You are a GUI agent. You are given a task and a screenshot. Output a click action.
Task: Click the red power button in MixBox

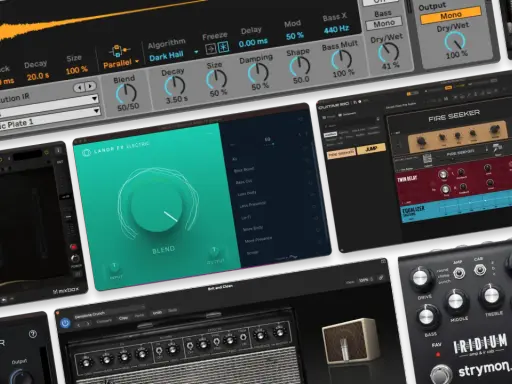tap(73, 247)
